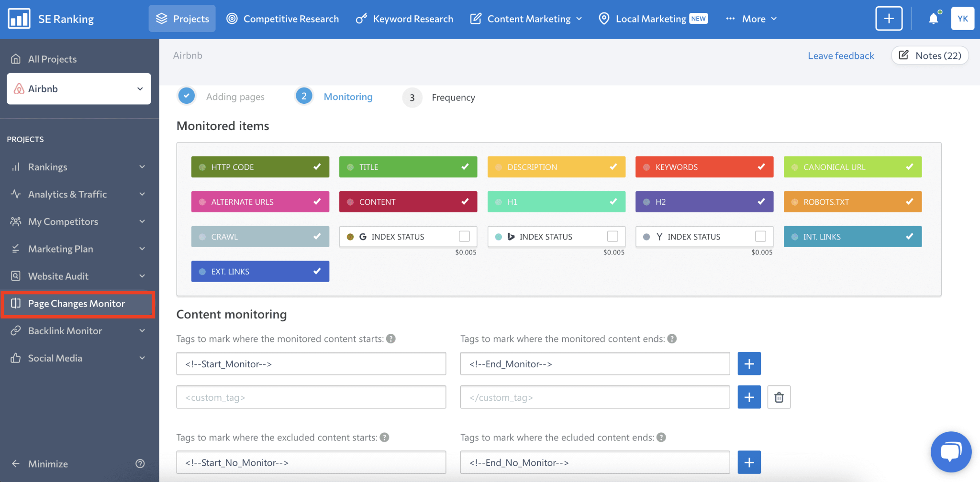This screenshot has width=980, height=482.
Task: Toggle the Yandex Index Status checkbox
Action: pos(760,237)
